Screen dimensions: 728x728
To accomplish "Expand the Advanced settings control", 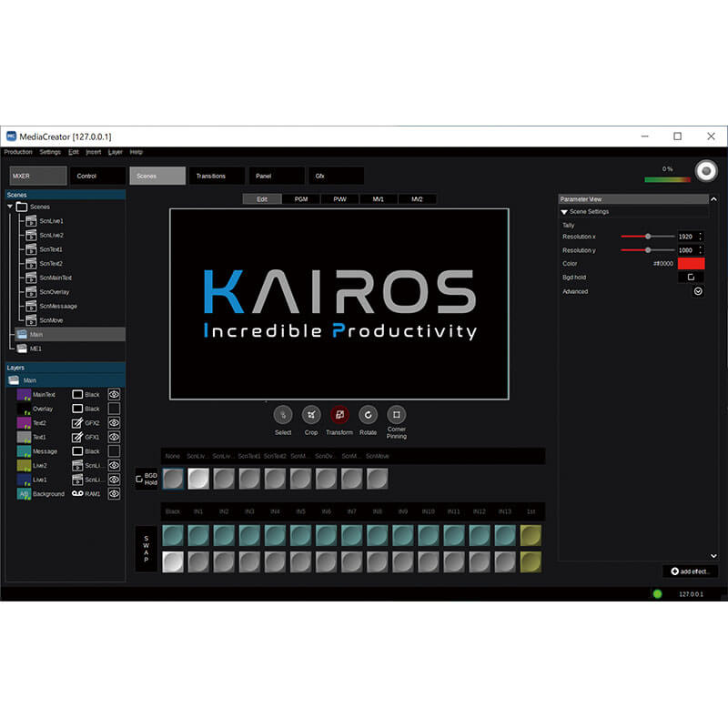I will click(697, 291).
